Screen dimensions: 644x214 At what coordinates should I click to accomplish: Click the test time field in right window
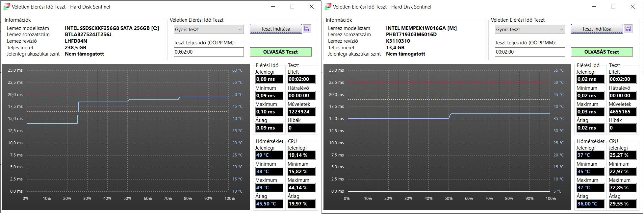(530, 52)
